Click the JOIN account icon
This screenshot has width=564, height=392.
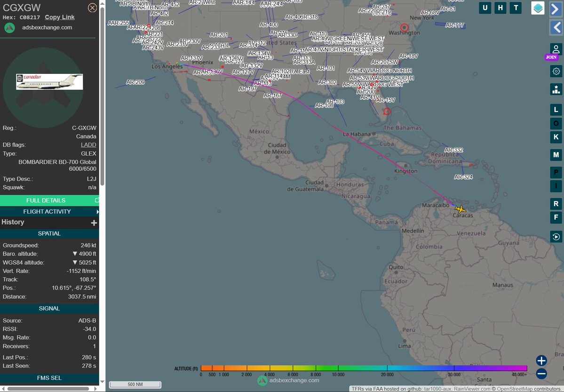[556, 49]
